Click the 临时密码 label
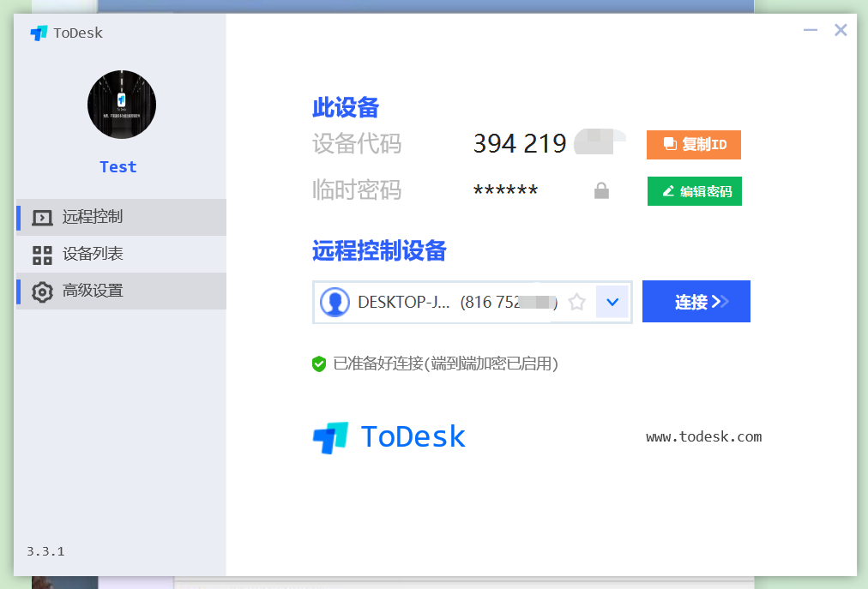 357,189
